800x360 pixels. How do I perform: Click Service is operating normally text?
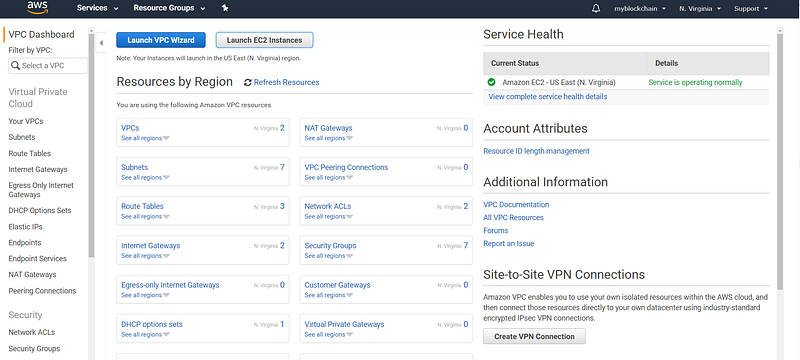[695, 82]
